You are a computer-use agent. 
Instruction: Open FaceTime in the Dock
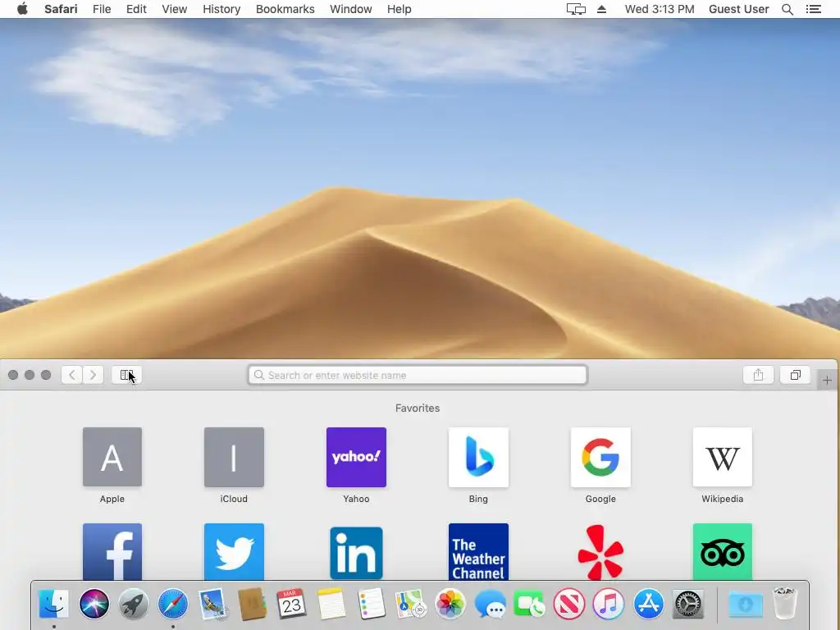529,604
